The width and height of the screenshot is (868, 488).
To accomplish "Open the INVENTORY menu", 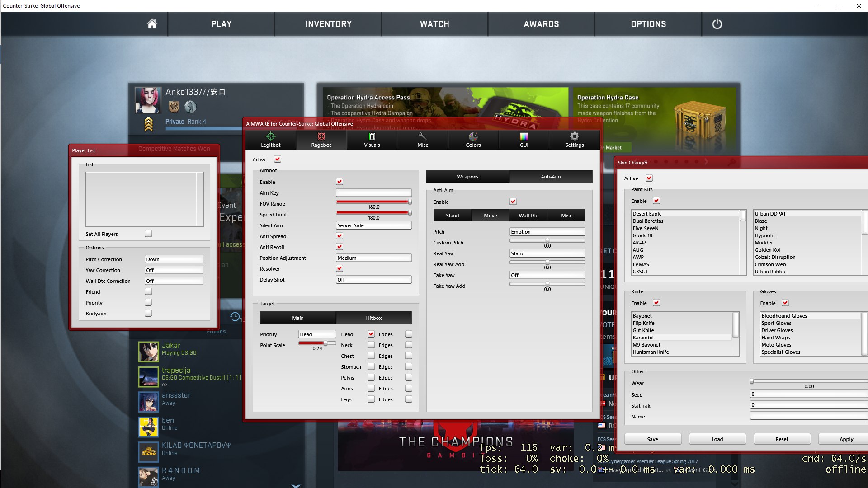I will coord(328,24).
